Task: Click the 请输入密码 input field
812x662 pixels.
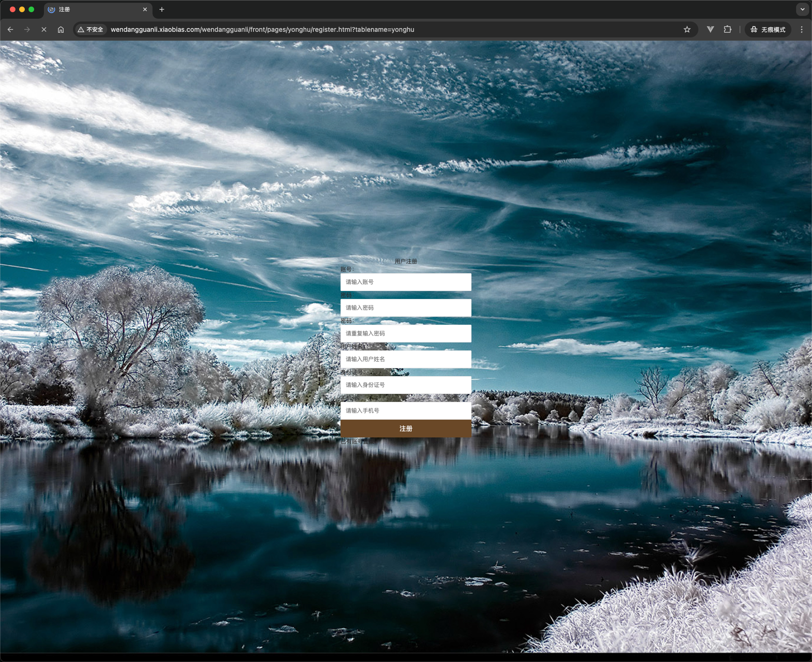Action: pyautogui.click(x=406, y=308)
